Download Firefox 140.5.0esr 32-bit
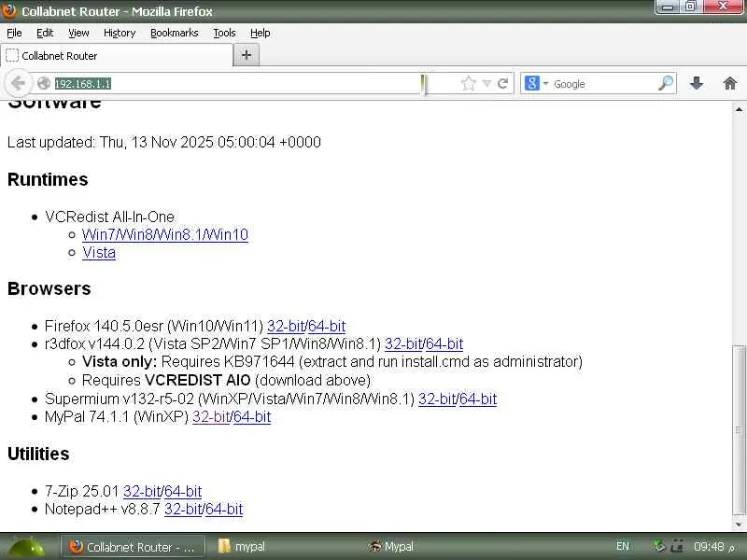The image size is (747, 560). [x=286, y=326]
